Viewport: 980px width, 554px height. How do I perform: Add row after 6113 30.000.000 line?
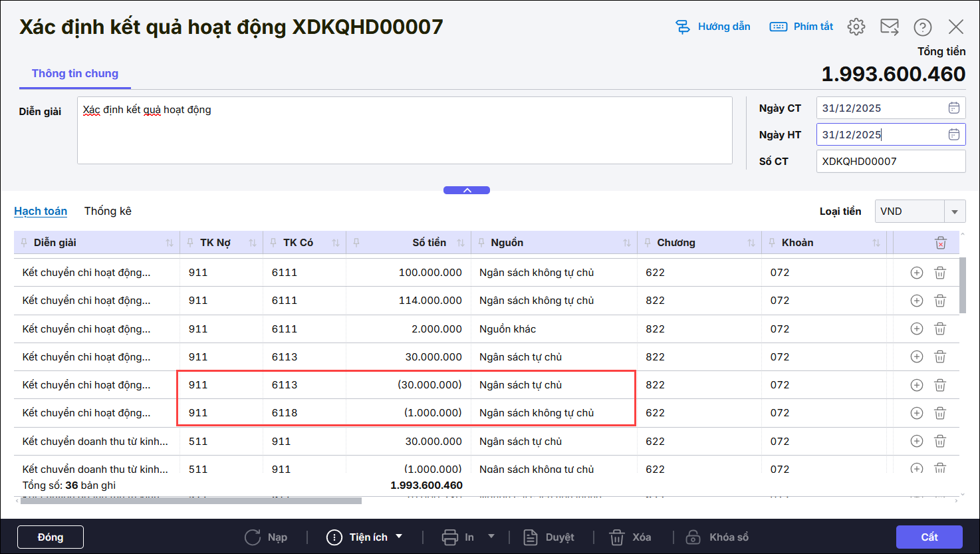pos(916,357)
